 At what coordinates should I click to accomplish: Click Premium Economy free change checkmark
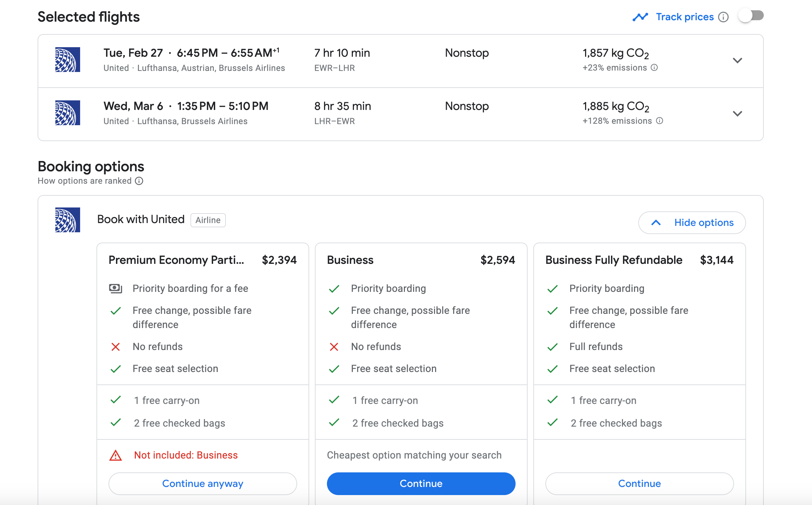116,311
